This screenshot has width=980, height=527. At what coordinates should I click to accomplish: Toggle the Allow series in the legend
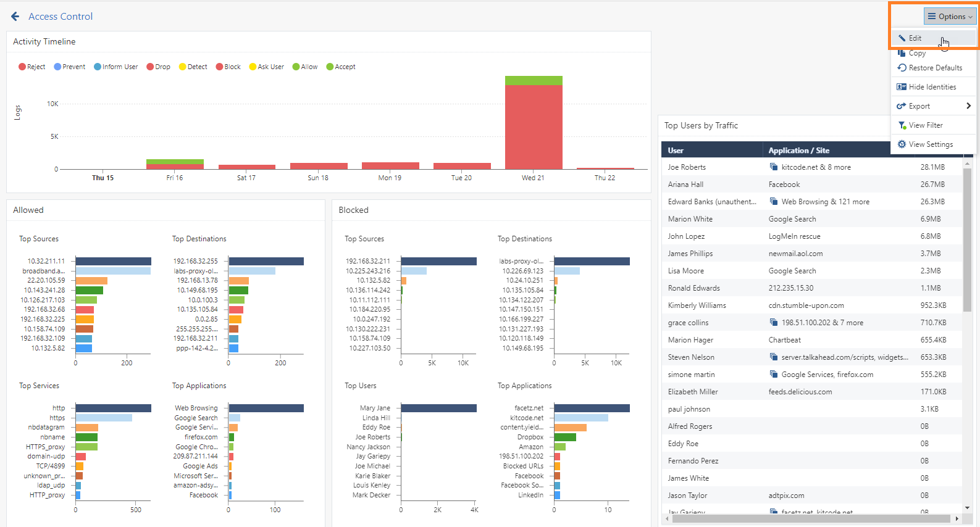[305, 67]
